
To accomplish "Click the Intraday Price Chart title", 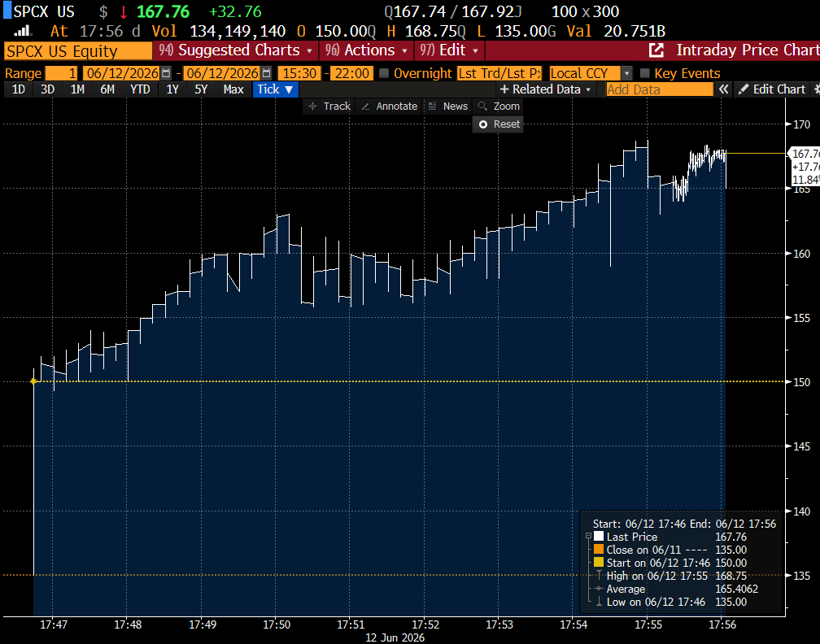I will coord(748,50).
